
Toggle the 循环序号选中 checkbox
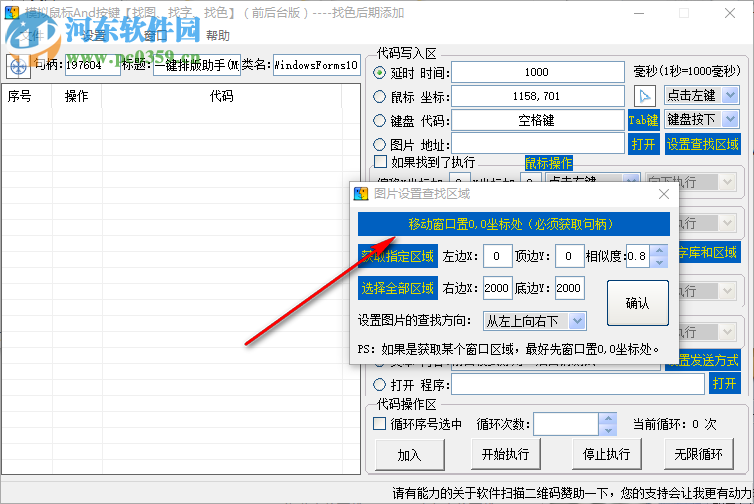(379, 424)
